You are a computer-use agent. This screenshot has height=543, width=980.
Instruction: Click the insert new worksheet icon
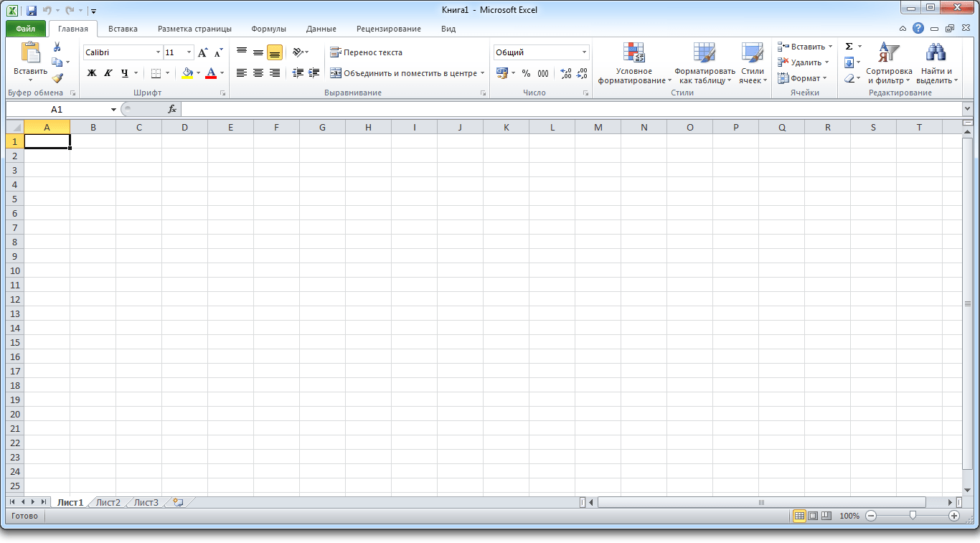click(178, 503)
